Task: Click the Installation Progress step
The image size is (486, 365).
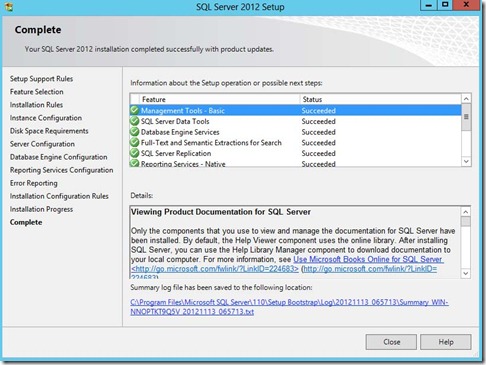Action: click(41, 209)
